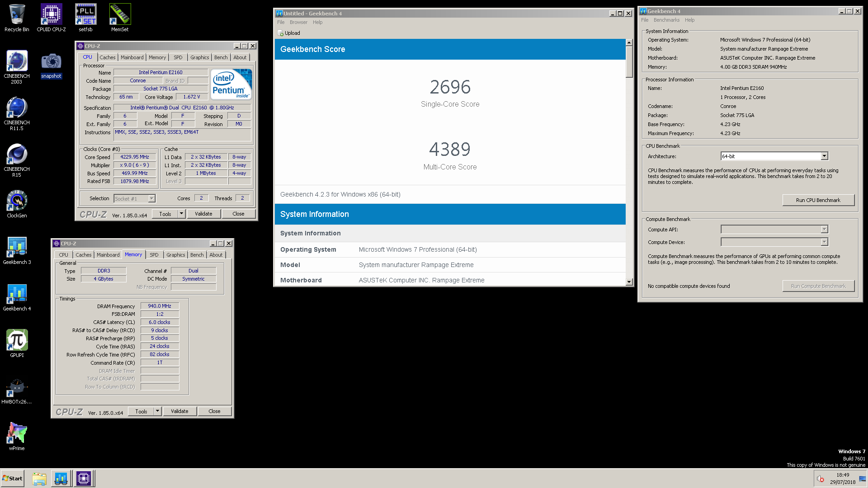The width and height of the screenshot is (868, 488).
Task: Click Close button in upper CPU-Z window
Action: click(238, 214)
